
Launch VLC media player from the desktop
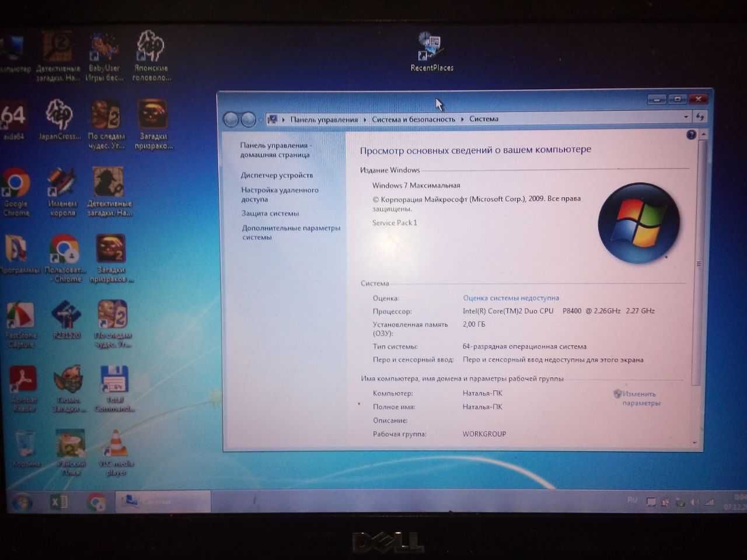click(x=116, y=453)
